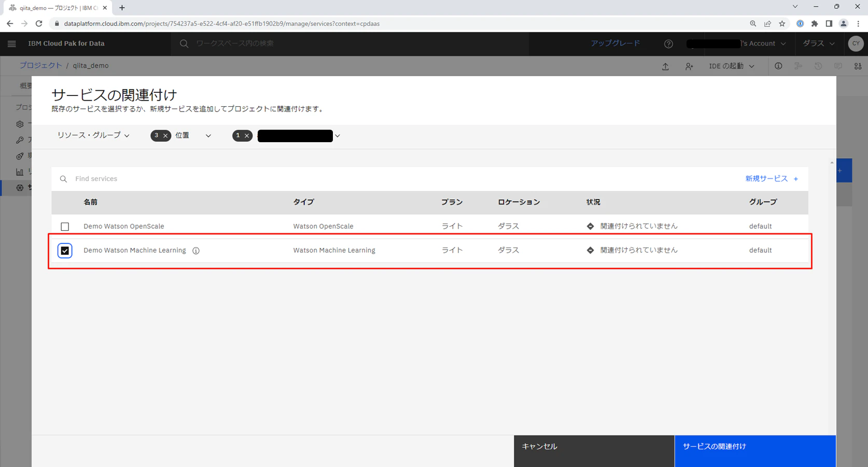868x467 pixels.
Task: Click the グループ column header
Action: [x=763, y=202]
